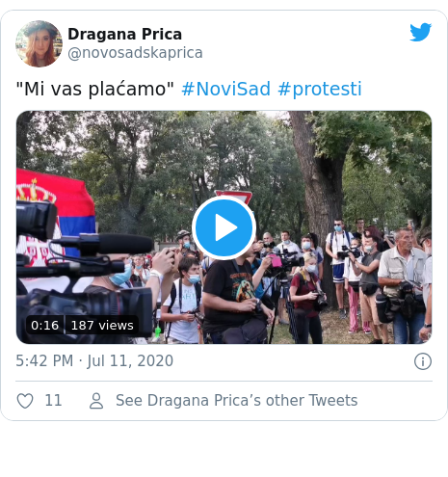The height and width of the screenshot is (477, 448).
Task: Open tweet info circle icon
Action: (423, 361)
